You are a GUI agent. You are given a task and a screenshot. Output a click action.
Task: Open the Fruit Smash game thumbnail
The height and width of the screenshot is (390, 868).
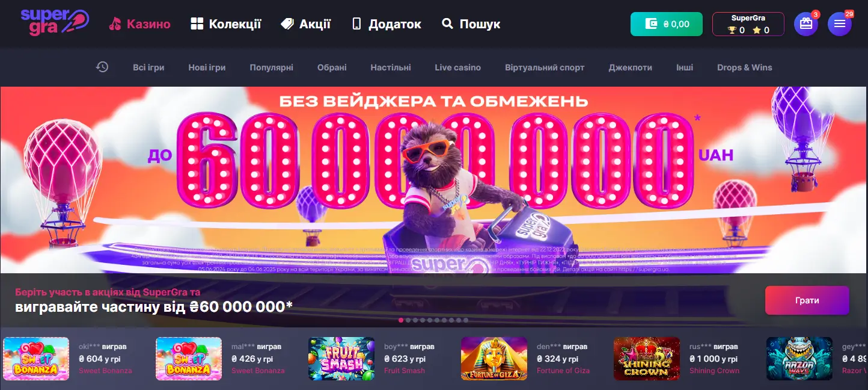pyautogui.click(x=341, y=359)
